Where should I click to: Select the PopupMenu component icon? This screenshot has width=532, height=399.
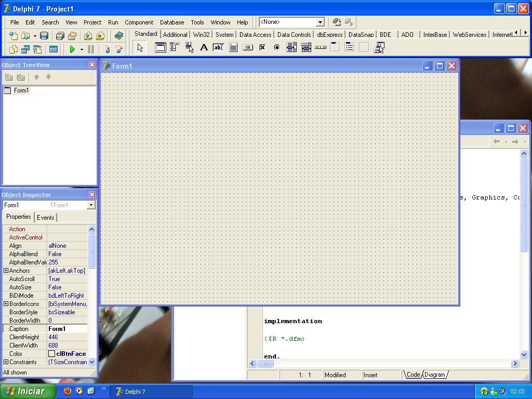click(x=189, y=47)
